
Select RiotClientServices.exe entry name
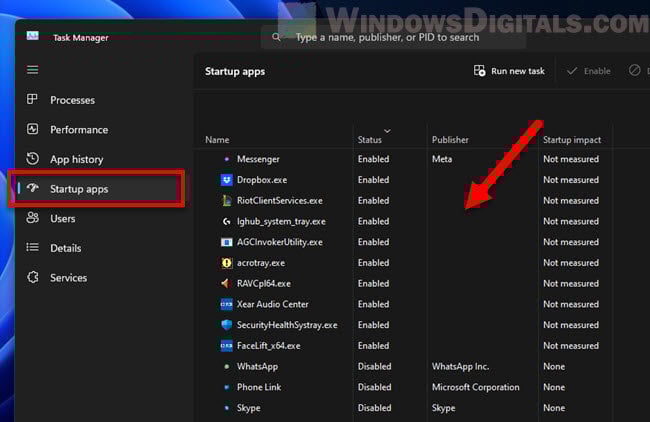click(280, 201)
